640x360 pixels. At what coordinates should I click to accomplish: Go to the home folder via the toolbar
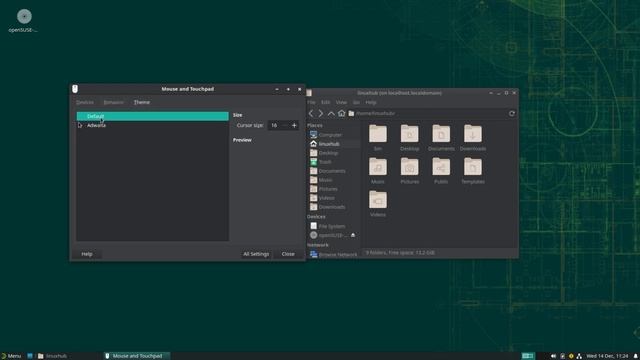point(341,113)
